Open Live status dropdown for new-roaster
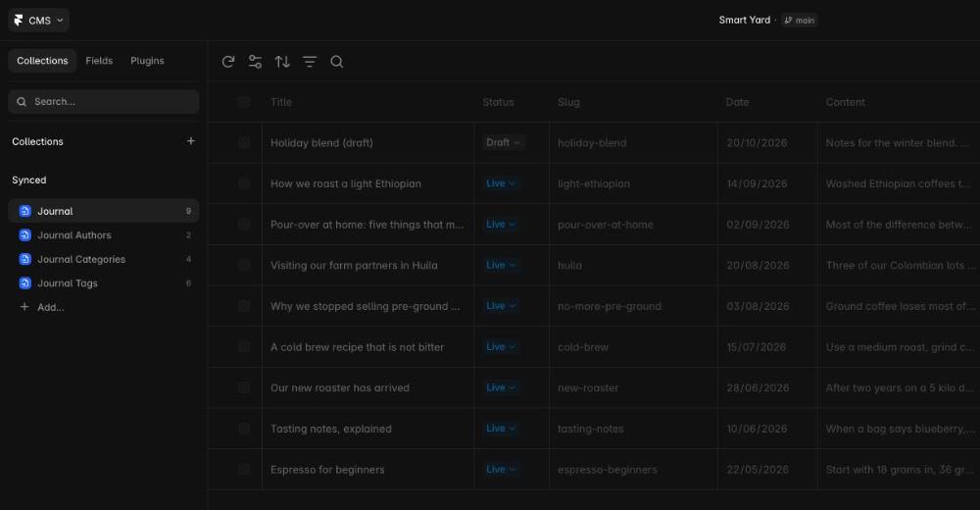 [501, 387]
